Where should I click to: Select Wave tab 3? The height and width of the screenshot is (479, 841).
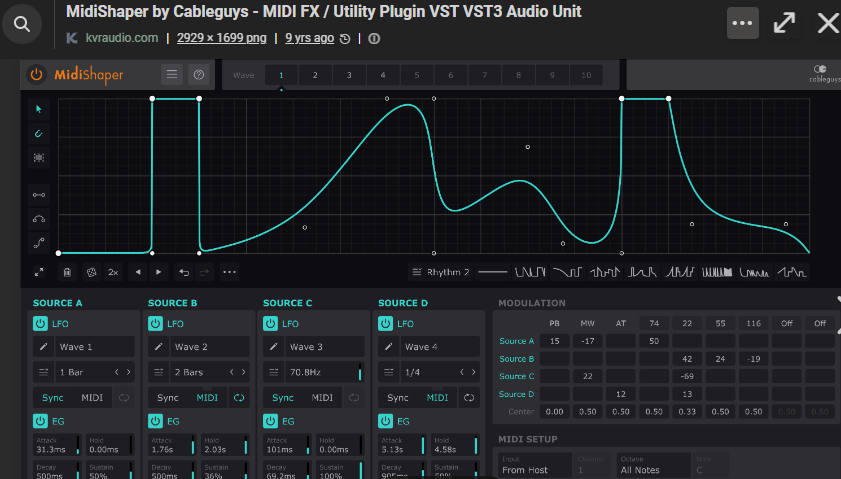(x=349, y=75)
